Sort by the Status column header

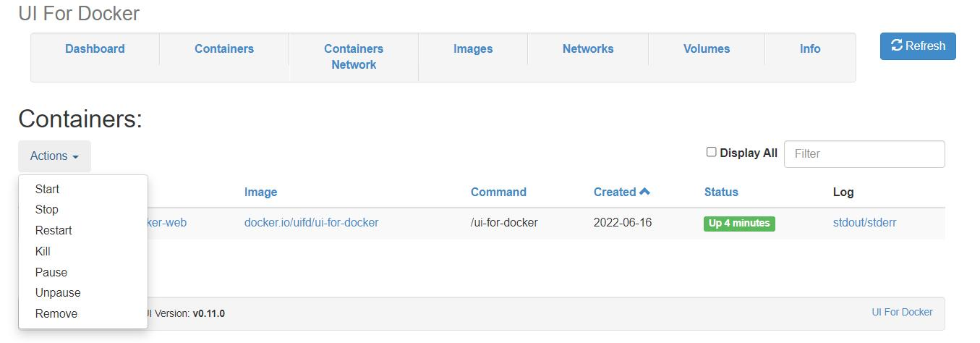[721, 192]
